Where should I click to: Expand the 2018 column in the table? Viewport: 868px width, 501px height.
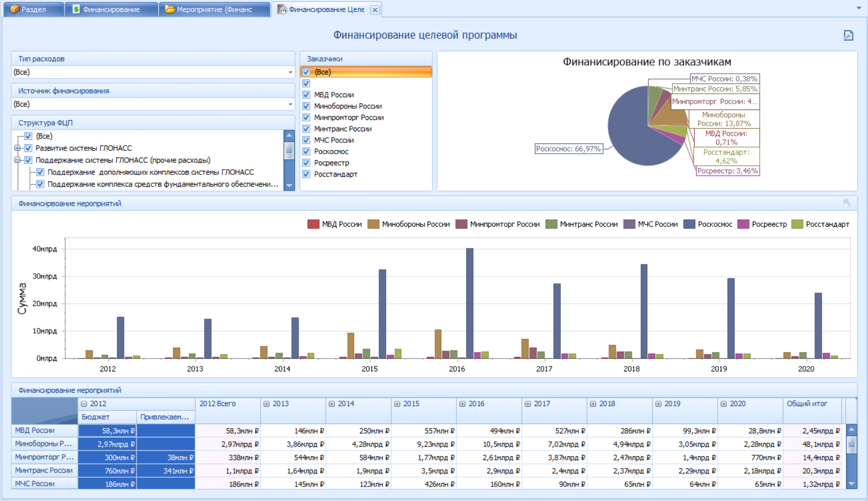tap(593, 404)
